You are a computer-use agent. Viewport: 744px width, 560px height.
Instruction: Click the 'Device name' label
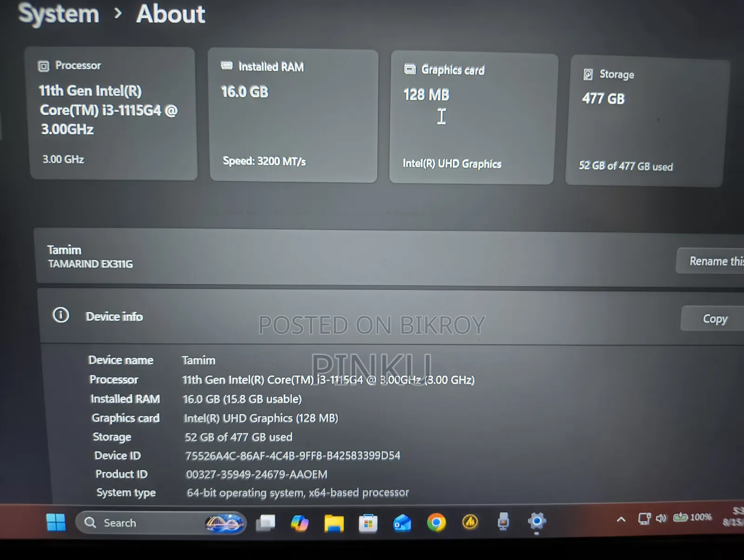tap(121, 360)
